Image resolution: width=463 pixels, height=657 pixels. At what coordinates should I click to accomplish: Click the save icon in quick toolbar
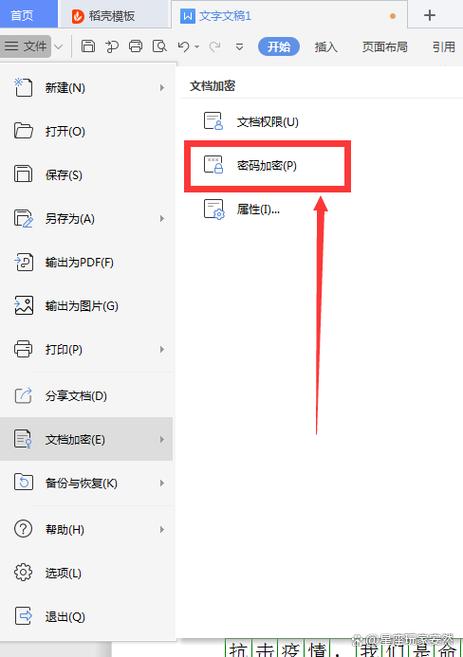[88, 46]
